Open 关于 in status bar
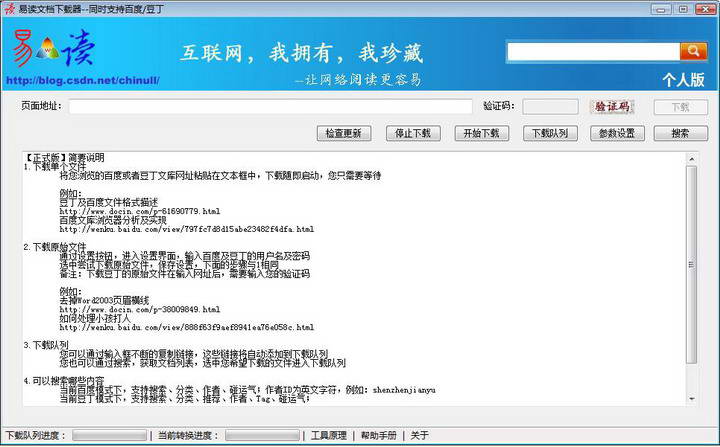The width and height of the screenshot is (720, 447). pyautogui.click(x=419, y=435)
